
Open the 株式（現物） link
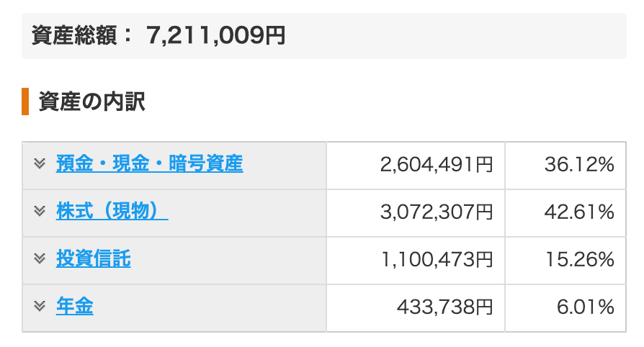tap(112, 212)
